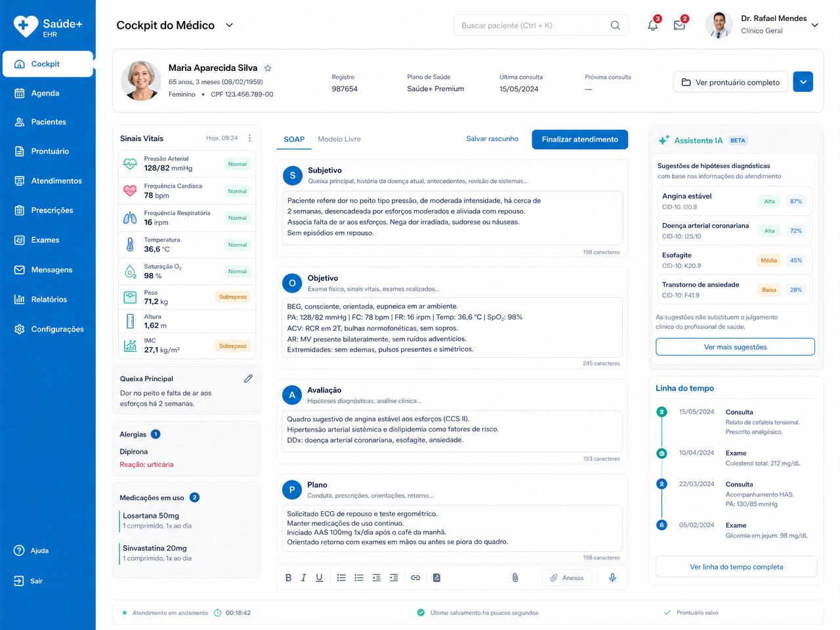Click the Anexos button

point(567,577)
